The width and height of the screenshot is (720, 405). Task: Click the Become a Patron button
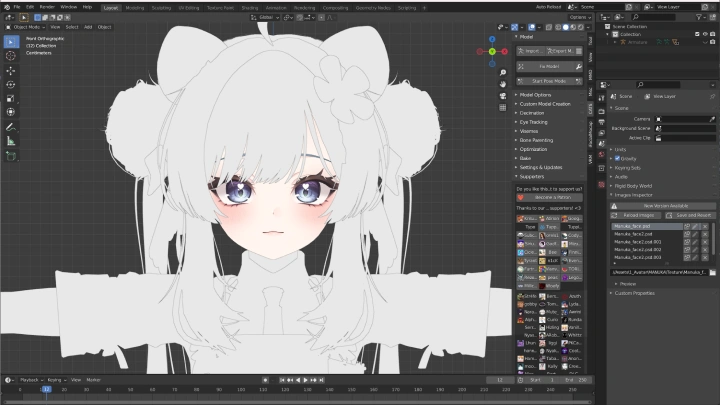click(x=550, y=197)
